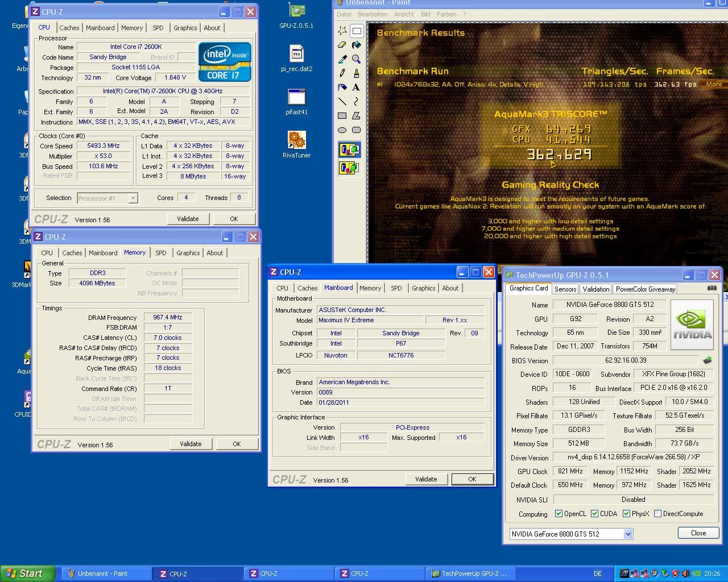
Task: Click the Close button in GPU-Z
Action: tap(698, 533)
